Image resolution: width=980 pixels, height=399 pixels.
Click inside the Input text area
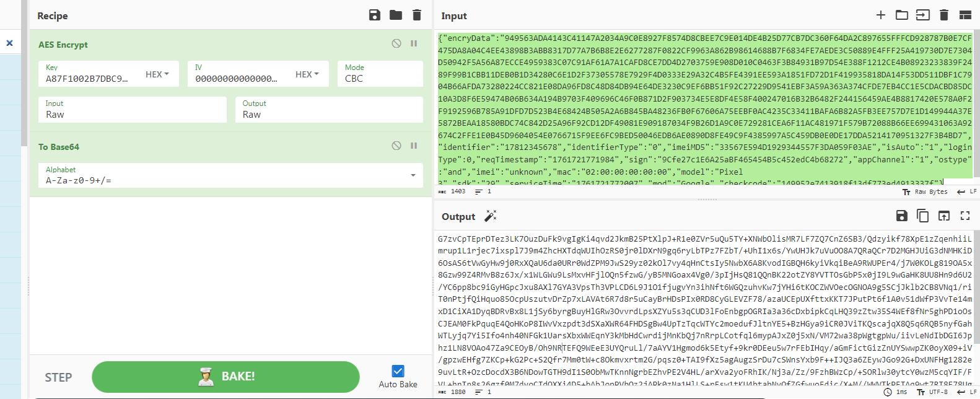pyautogui.click(x=704, y=108)
